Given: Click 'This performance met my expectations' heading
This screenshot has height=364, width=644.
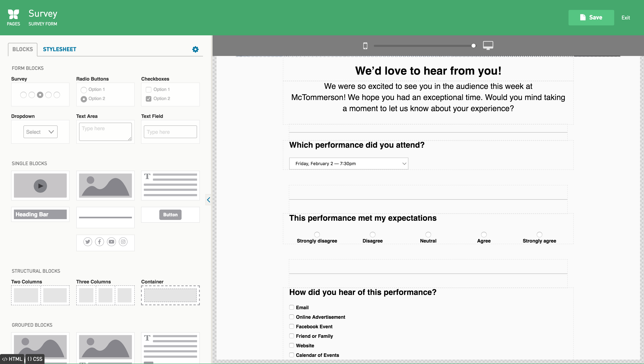Looking at the screenshot, I should 363,218.
